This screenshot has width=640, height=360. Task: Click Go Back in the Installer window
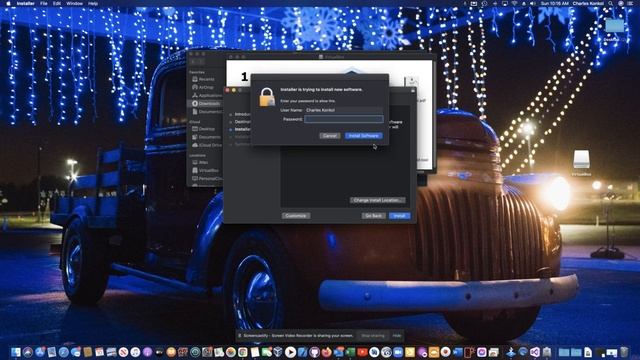click(373, 216)
